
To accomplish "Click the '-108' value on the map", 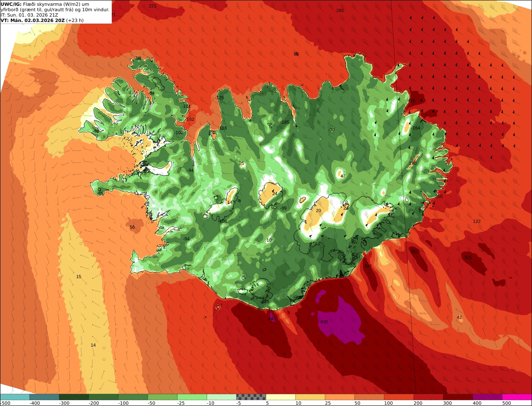I will (223, 221).
